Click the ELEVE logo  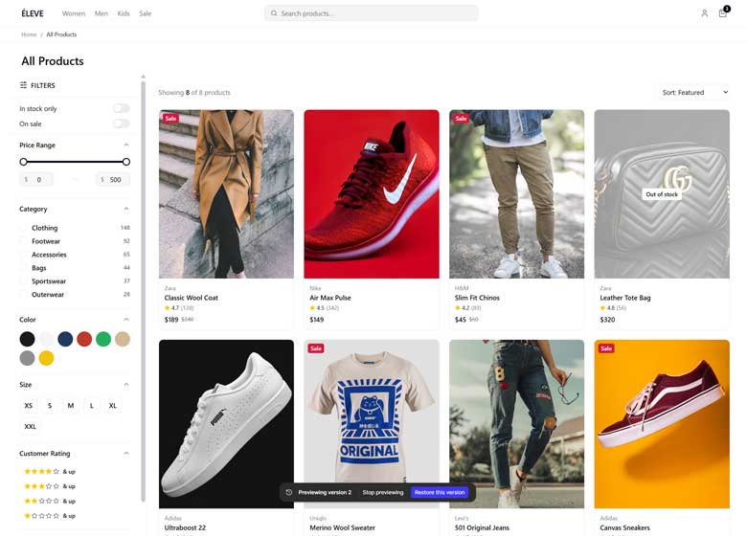coord(33,13)
